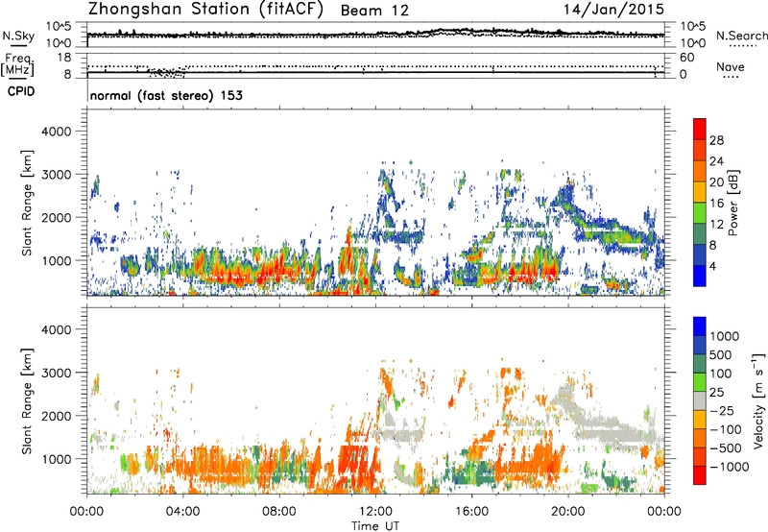The image size is (768, 532).
Task: Click the "25" velocity color bar label
Action: point(716,393)
